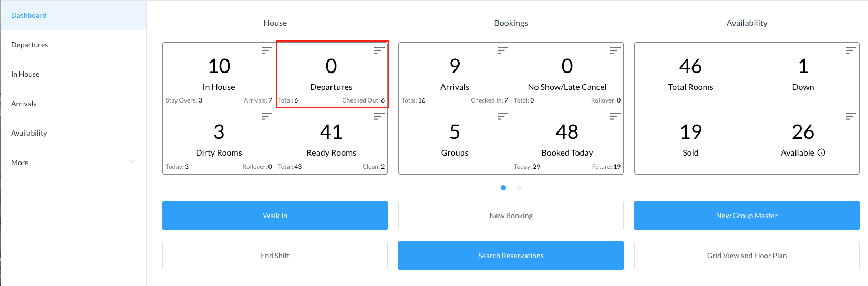Viewport: 868px width, 286px height.
Task: Go to Arrivals in the sidebar
Action: [24, 104]
